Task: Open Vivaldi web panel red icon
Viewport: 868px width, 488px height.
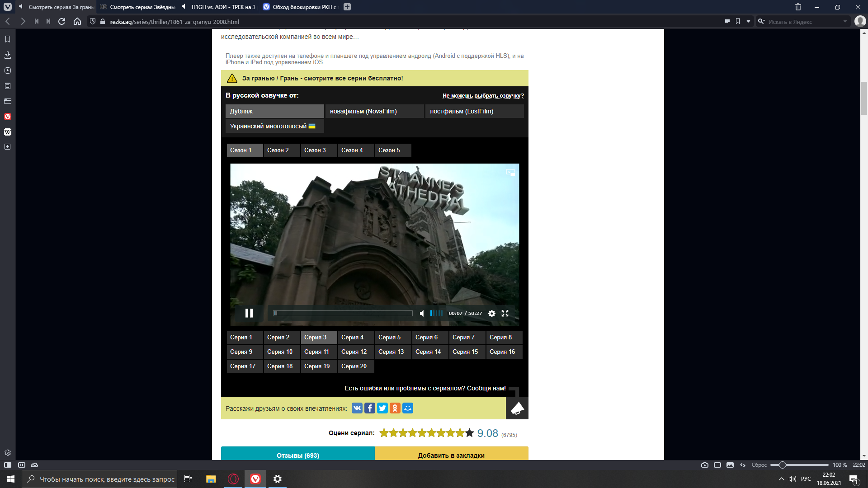Action: click(x=8, y=117)
